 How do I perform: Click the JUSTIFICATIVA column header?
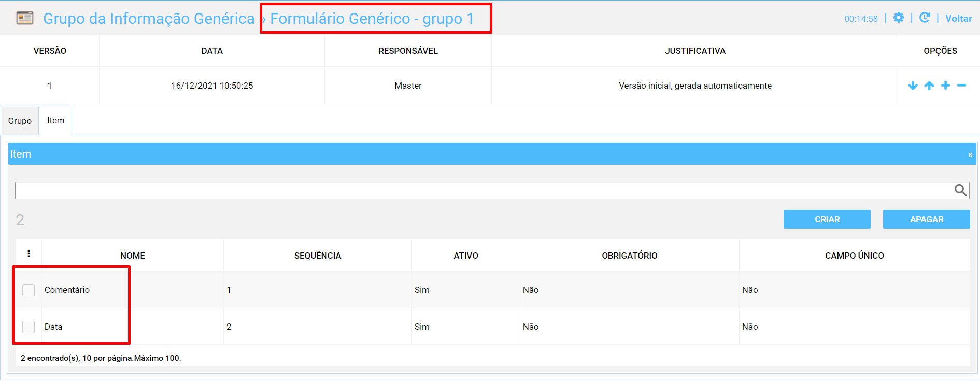pos(695,51)
